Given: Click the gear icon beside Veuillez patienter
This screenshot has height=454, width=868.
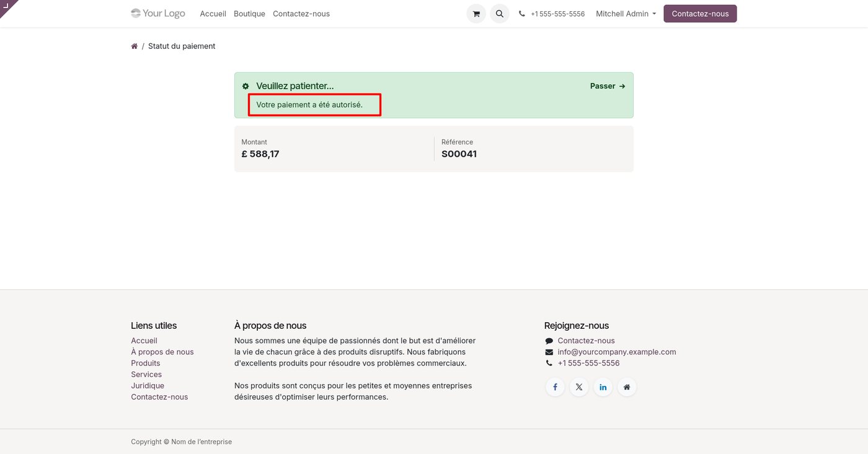Looking at the screenshot, I should coord(246,86).
